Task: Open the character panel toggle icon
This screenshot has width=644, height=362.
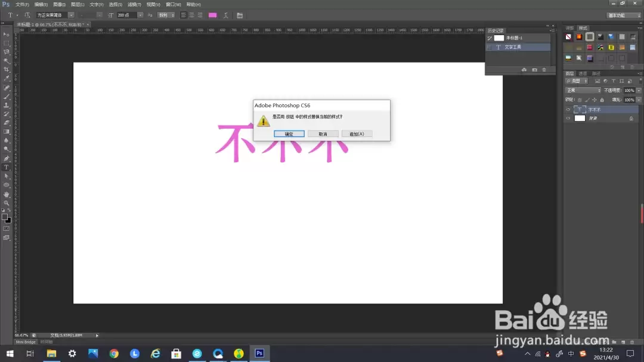Action: [240, 15]
